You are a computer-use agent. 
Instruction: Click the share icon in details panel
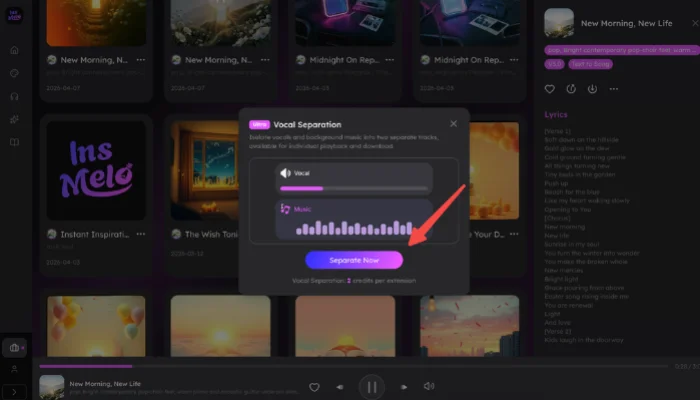[x=571, y=88]
